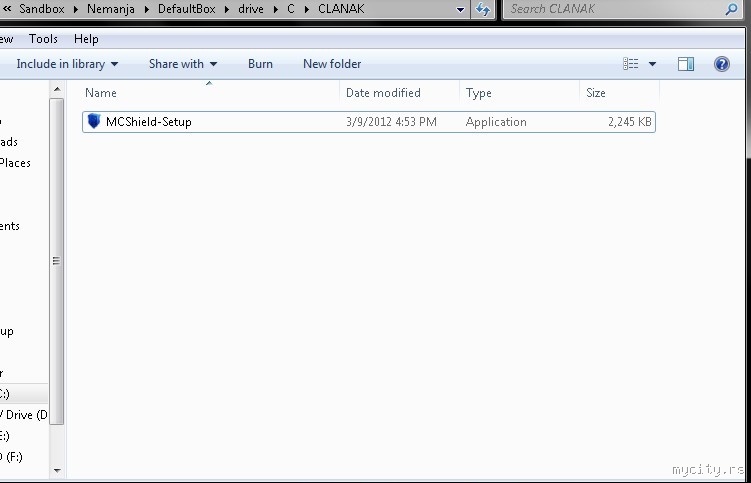Toggle the preview pane icon

point(686,64)
